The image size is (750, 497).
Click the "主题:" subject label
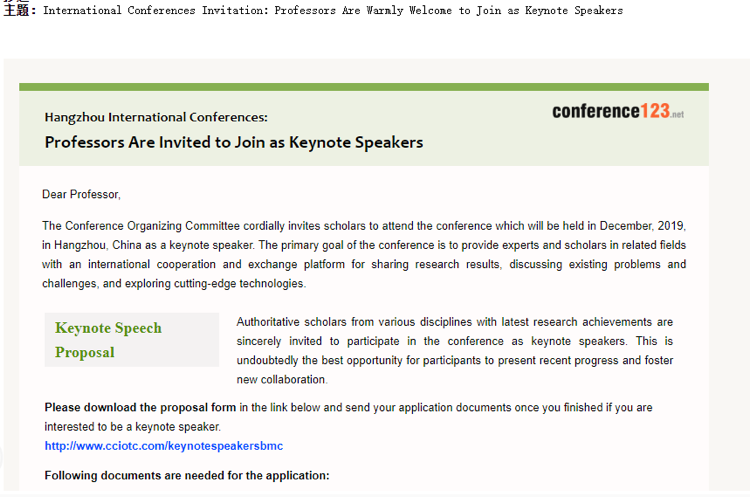pyautogui.click(x=19, y=11)
